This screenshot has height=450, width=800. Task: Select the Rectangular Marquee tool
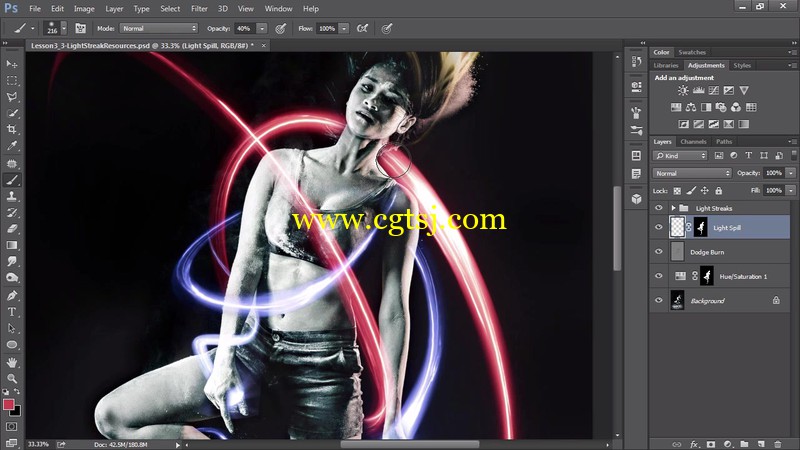coord(12,81)
